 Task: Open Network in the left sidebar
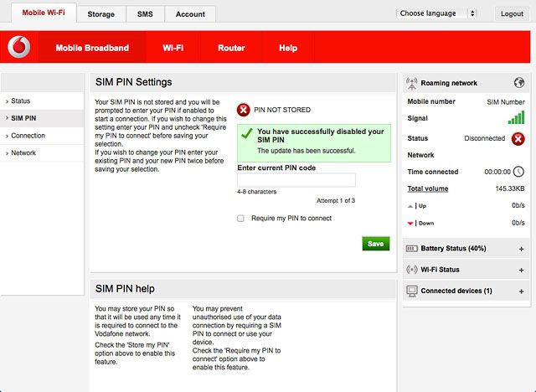[x=42, y=152]
